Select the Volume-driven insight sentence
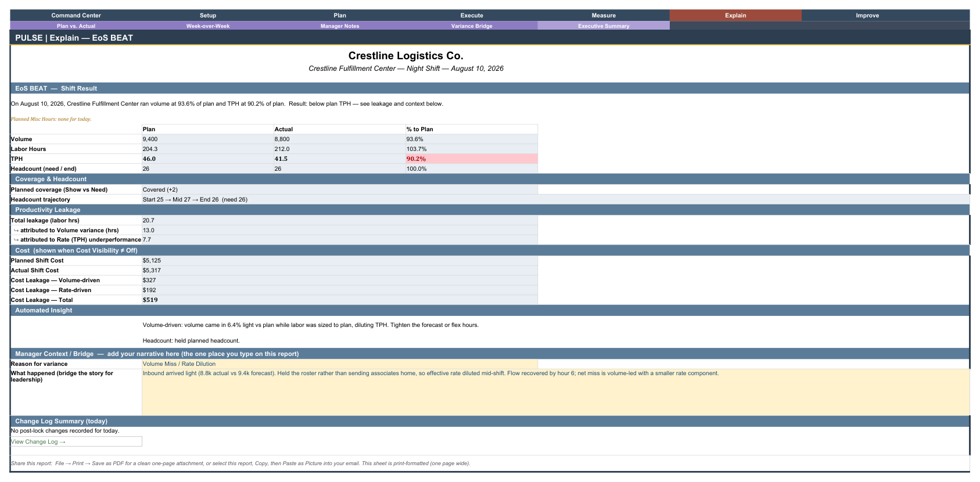Screen dimensions: 980x482 tap(311, 325)
